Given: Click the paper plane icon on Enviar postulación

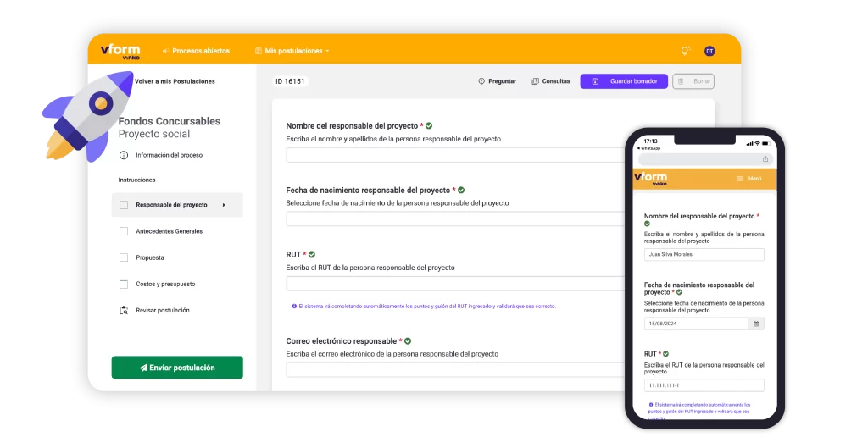Looking at the screenshot, I should 143,368.
